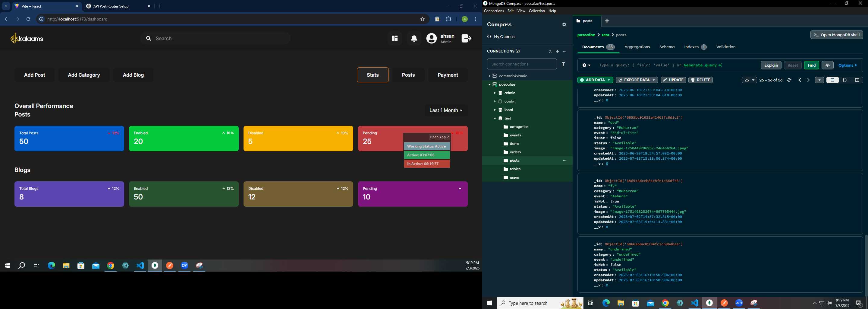The height and width of the screenshot is (309, 868).
Task: Open the Connections menu in Compass
Action: click(494, 11)
